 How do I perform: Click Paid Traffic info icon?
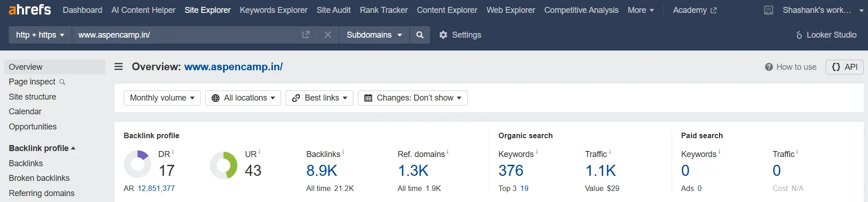click(x=797, y=151)
